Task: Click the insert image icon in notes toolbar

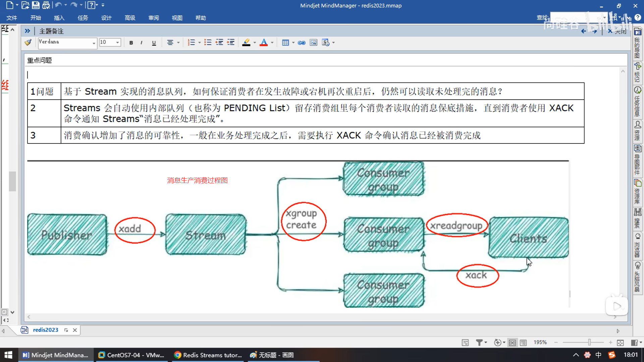Action: (313, 43)
